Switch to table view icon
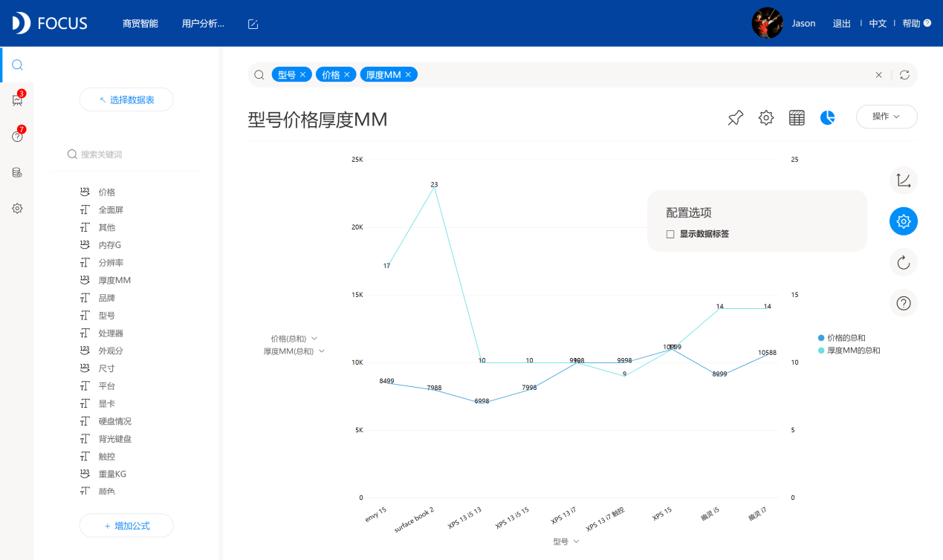This screenshot has width=943, height=560. (797, 117)
